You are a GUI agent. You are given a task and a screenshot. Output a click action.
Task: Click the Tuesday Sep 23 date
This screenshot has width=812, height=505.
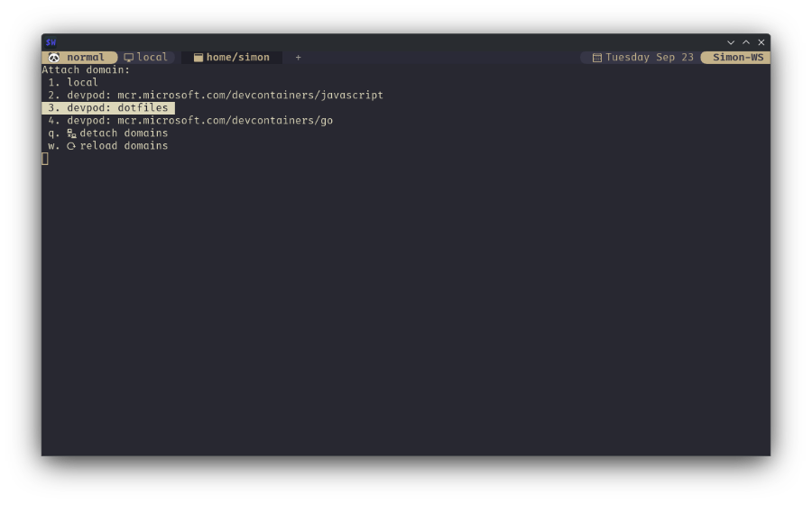(x=649, y=58)
